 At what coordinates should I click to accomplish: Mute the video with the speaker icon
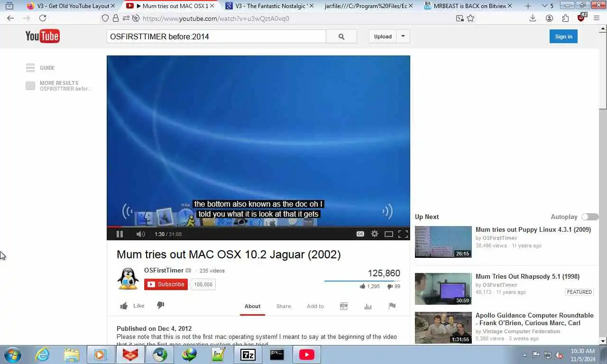pos(140,234)
